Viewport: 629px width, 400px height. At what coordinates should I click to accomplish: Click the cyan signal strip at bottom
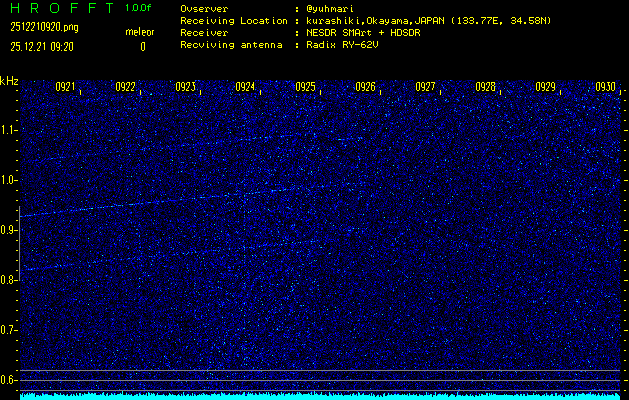[320, 396]
